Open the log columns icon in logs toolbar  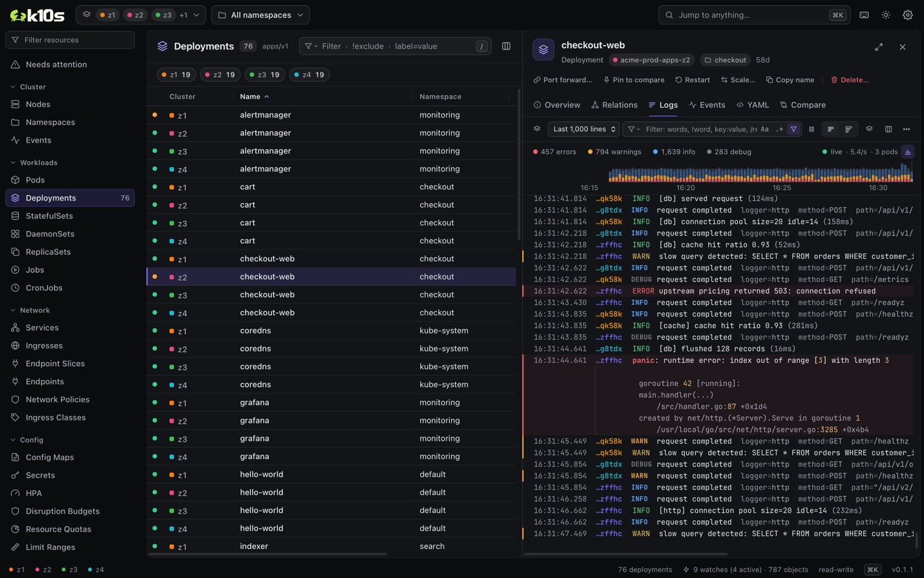[889, 129]
